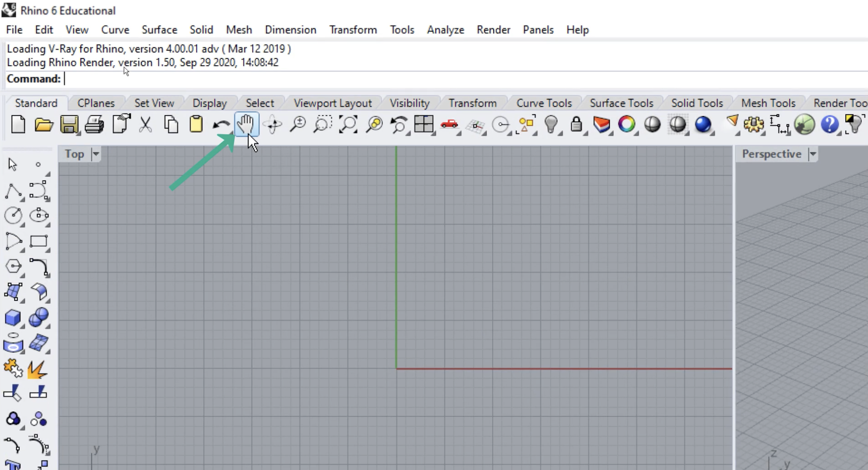This screenshot has width=868, height=470.
Task: Click the 'Loading V-Ray for Rhino' history line
Action: coord(149,49)
